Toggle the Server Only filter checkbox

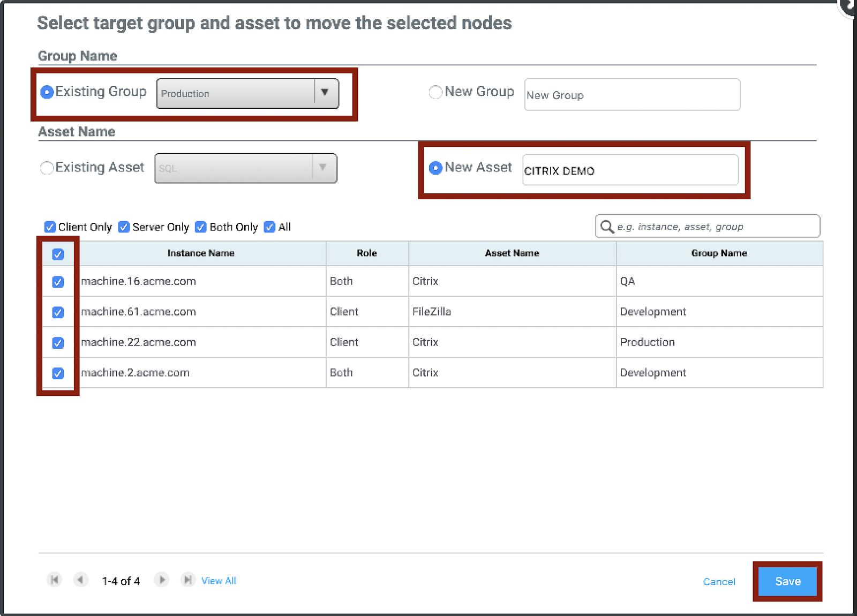click(124, 227)
